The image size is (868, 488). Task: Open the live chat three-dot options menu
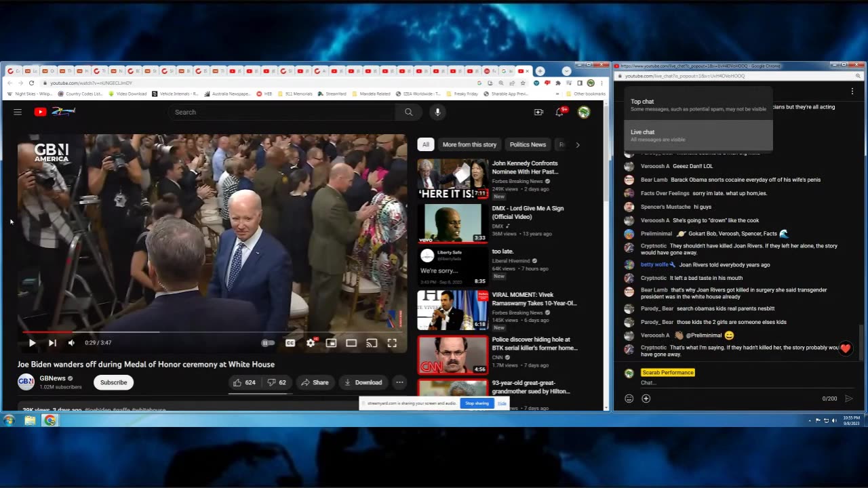tap(852, 91)
